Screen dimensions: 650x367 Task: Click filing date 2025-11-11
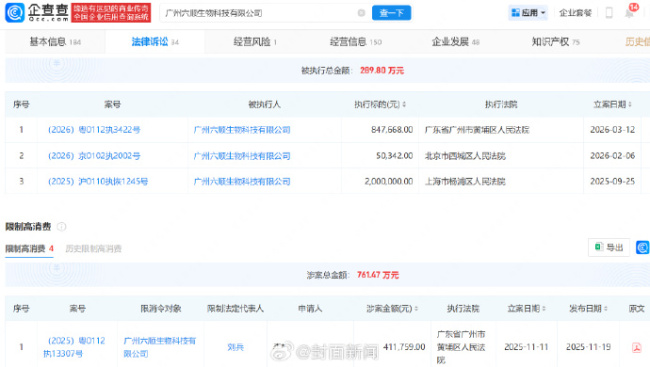526,347
